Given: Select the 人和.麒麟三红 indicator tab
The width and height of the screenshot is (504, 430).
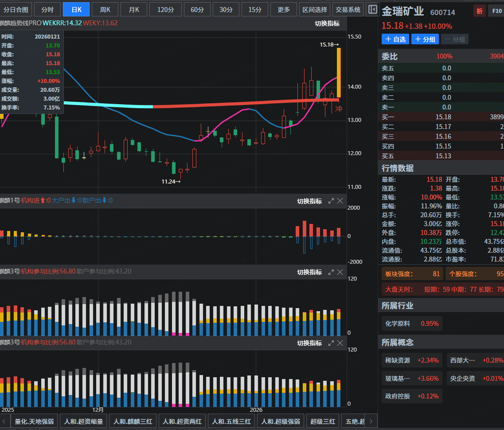Looking at the screenshot, I should coord(133,421).
